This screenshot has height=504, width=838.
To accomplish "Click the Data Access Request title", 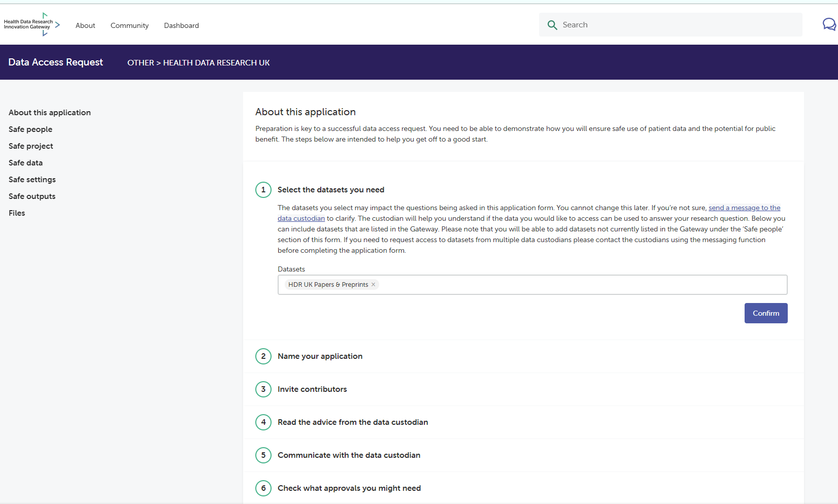I will [x=56, y=62].
